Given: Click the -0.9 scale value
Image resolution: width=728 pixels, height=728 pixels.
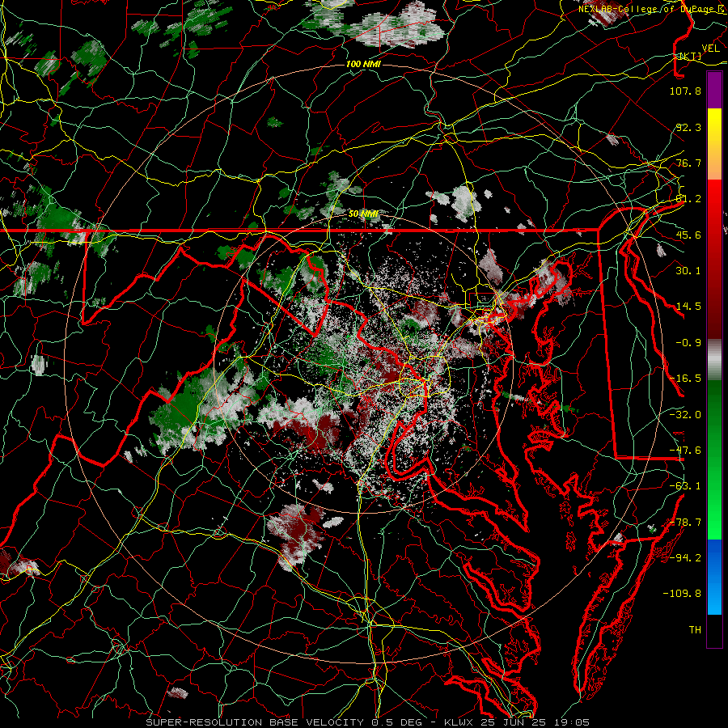Looking at the screenshot, I should coord(688,343).
